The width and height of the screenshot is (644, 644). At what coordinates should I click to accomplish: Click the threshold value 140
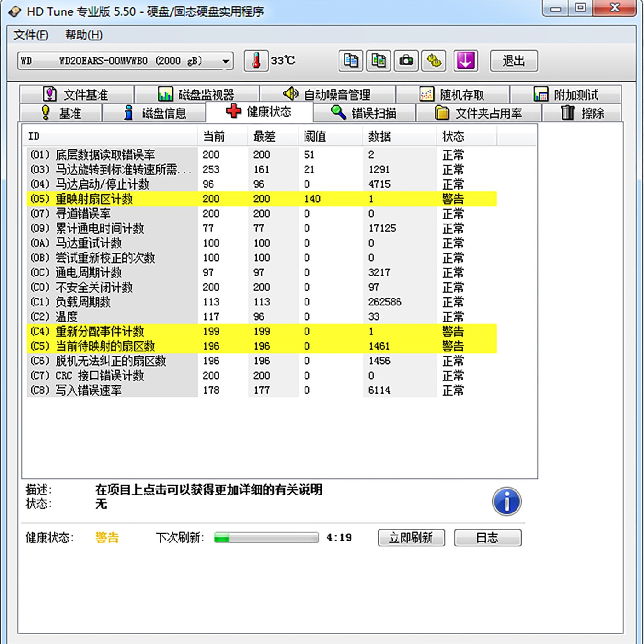(312, 199)
